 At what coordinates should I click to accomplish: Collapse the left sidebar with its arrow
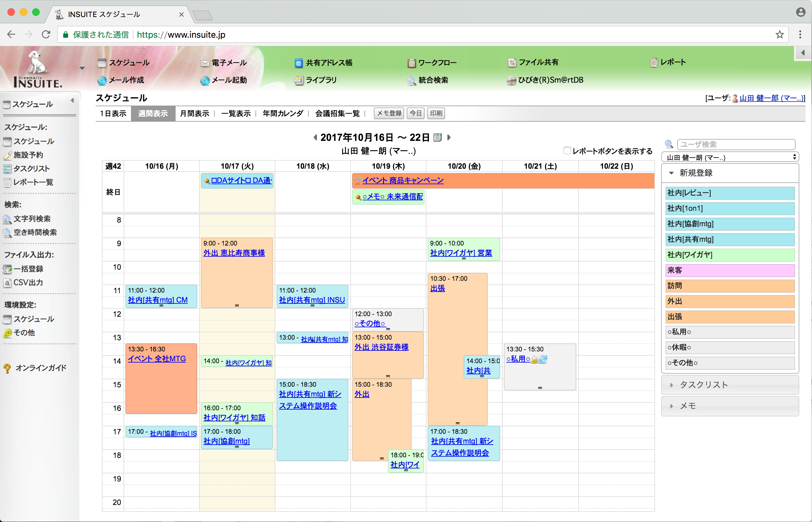coord(72,100)
